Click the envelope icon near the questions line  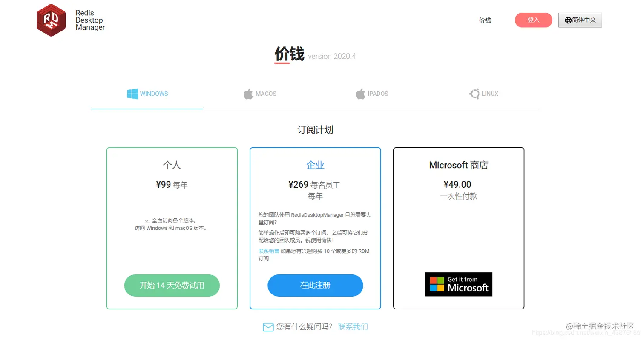(x=268, y=327)
